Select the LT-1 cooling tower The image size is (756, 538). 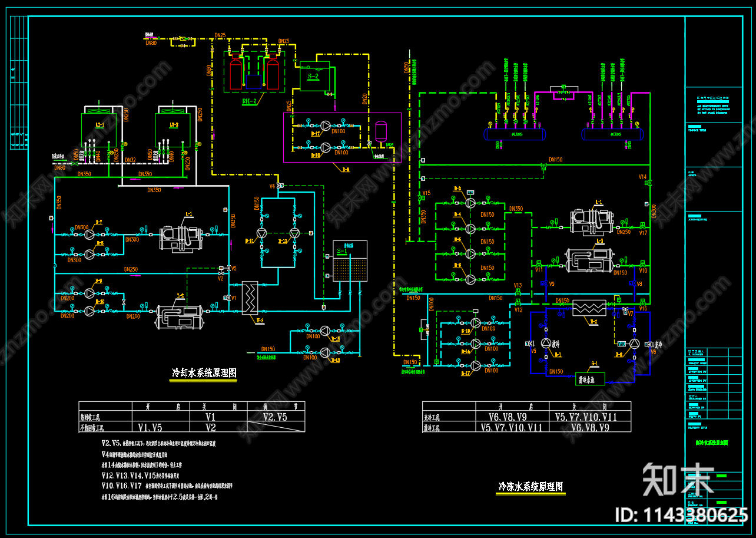100,128
